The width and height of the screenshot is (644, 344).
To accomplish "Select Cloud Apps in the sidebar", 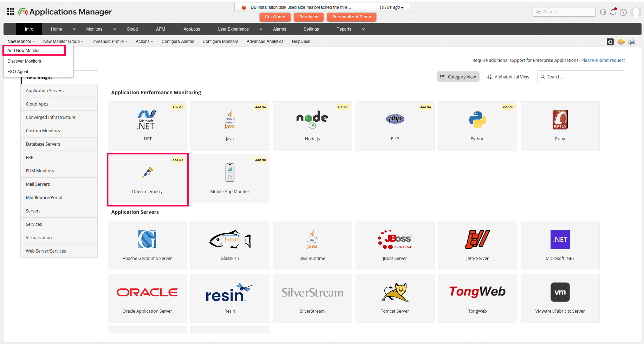I will (59, 104).
